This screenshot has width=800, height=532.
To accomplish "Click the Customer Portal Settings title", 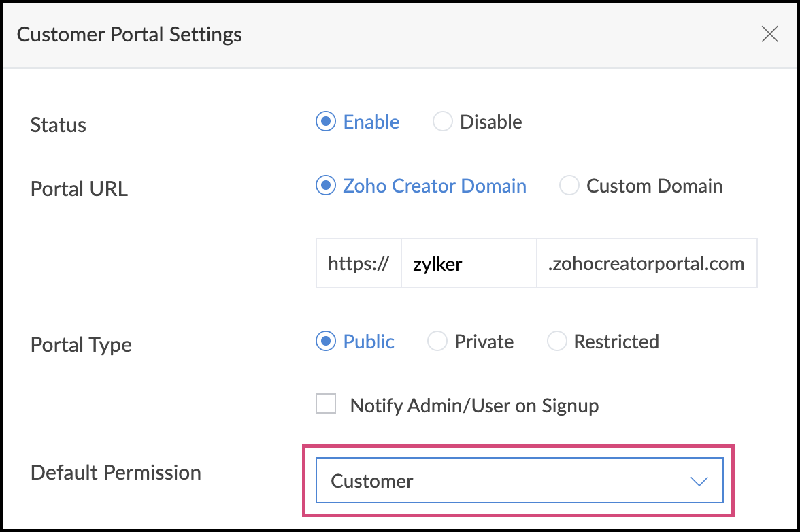I will (x=129, y=34).
